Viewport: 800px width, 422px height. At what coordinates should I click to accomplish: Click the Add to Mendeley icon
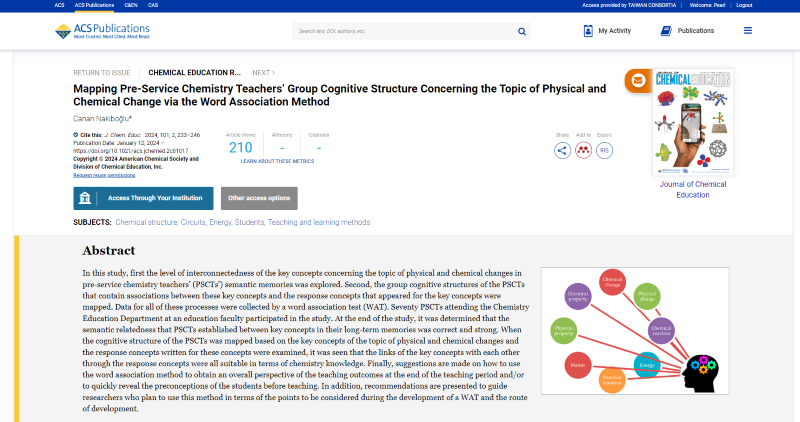tap(583, 150)
